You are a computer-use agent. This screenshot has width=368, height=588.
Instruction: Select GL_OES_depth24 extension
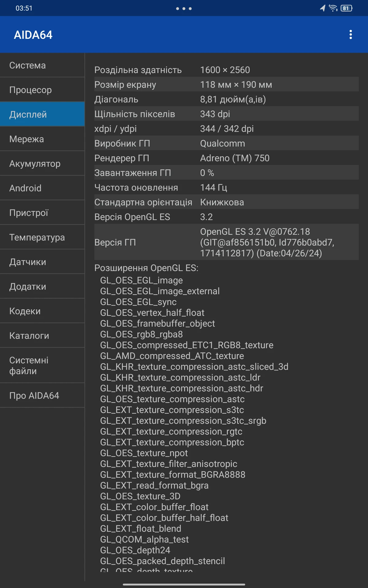[135, 550]
